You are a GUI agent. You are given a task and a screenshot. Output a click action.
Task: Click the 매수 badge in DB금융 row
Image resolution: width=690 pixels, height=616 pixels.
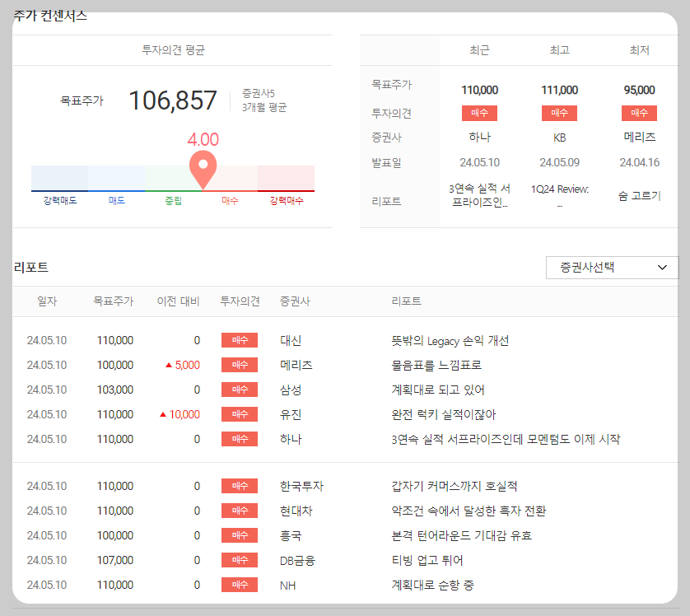click(x=240, y=560)
